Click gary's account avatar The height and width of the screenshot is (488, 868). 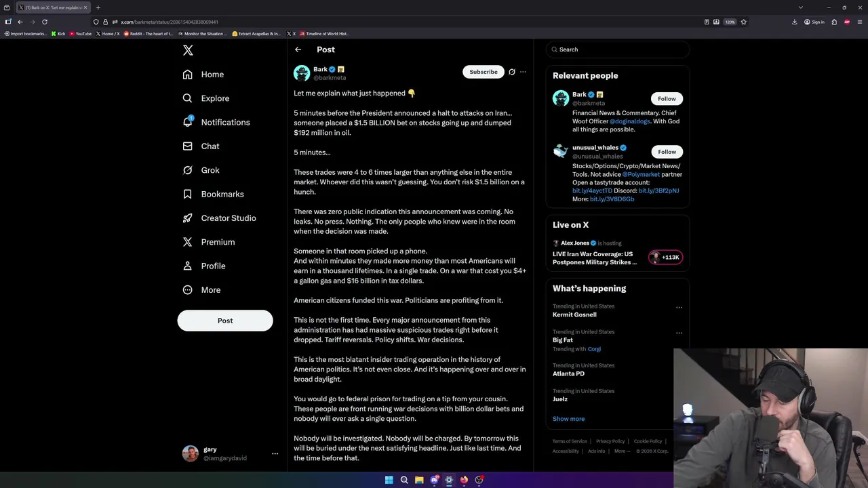pos(191,453)
